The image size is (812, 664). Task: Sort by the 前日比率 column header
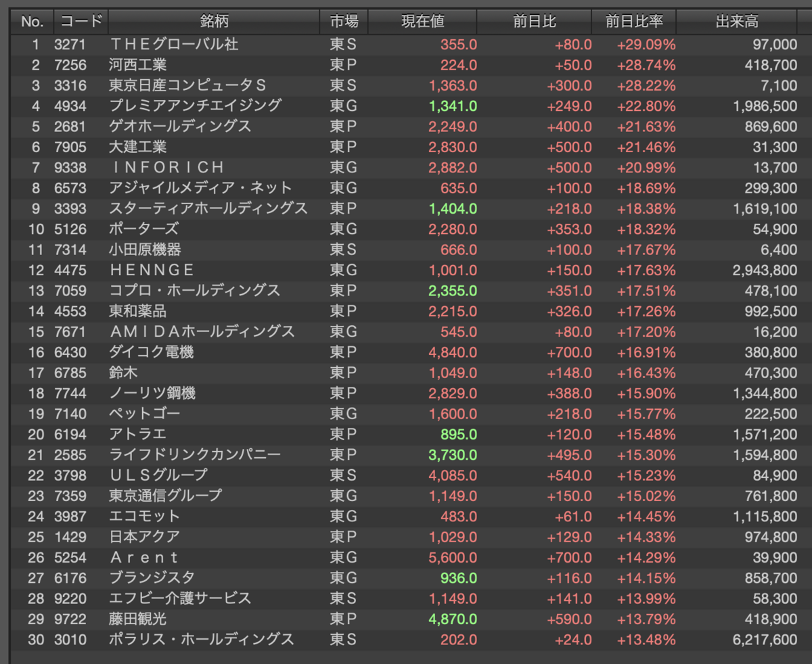click(634, 22)
